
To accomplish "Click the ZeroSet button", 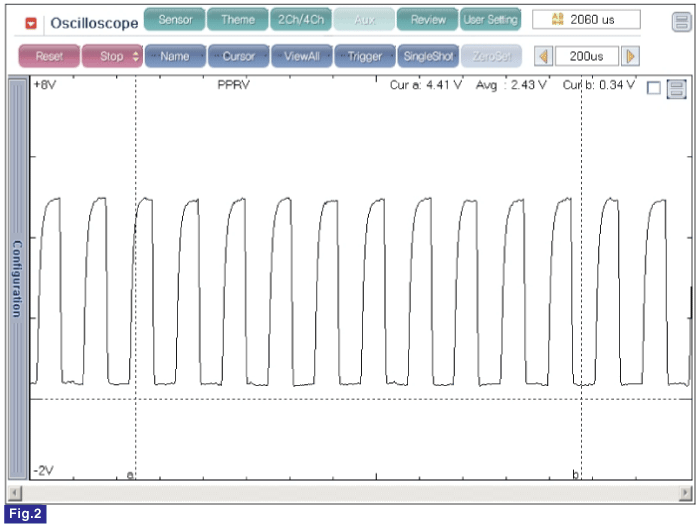I will (491, 56).
